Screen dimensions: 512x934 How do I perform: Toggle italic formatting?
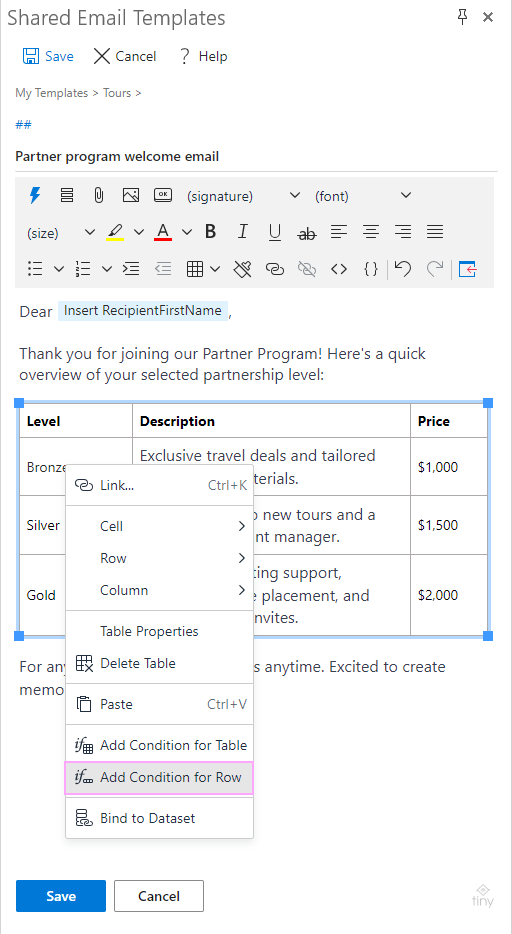point(242,232)
